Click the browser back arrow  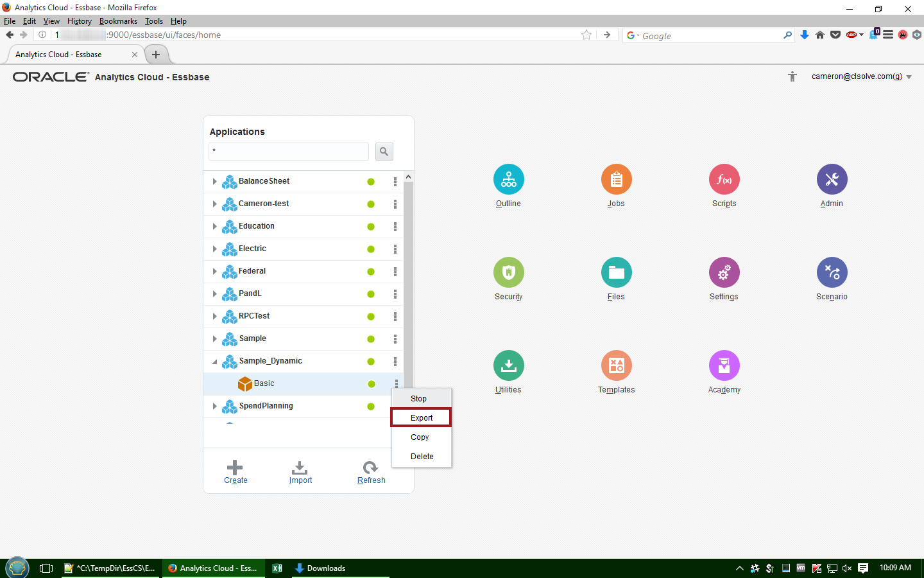point(10,35)
